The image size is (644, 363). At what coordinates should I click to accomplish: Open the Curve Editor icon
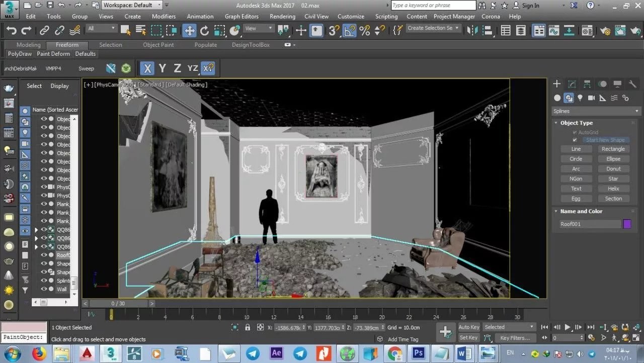click(x=554, y=31)
